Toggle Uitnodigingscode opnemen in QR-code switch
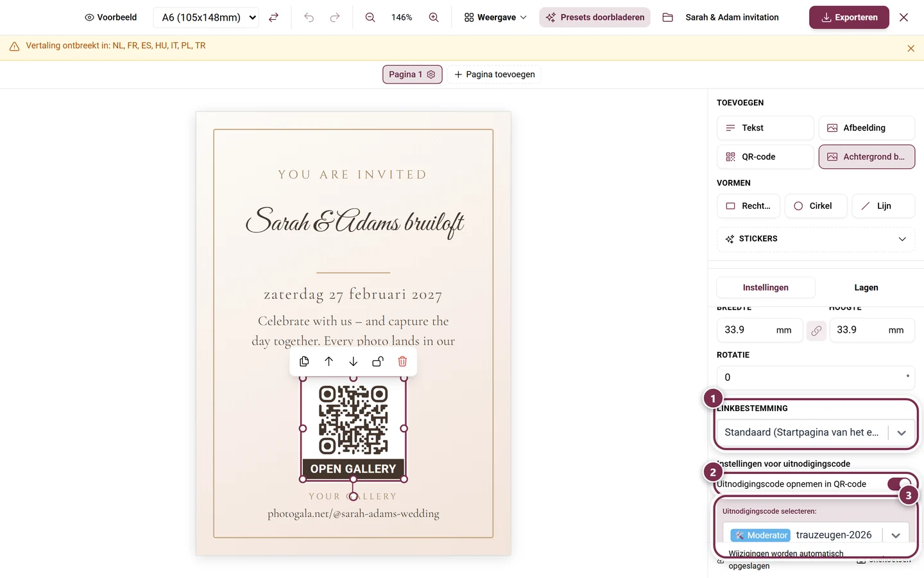Viewport: 924px width, 578px height. click(899, 484)
